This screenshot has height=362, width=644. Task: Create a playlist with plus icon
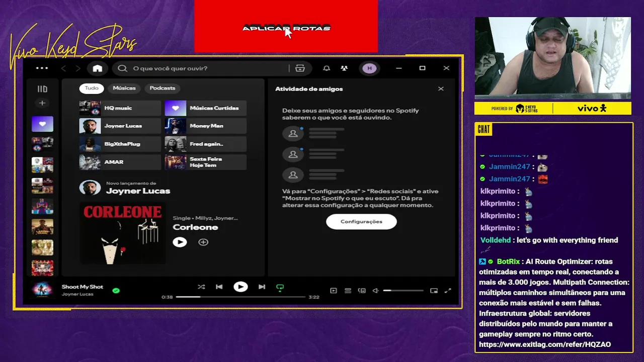coord(42,103)
